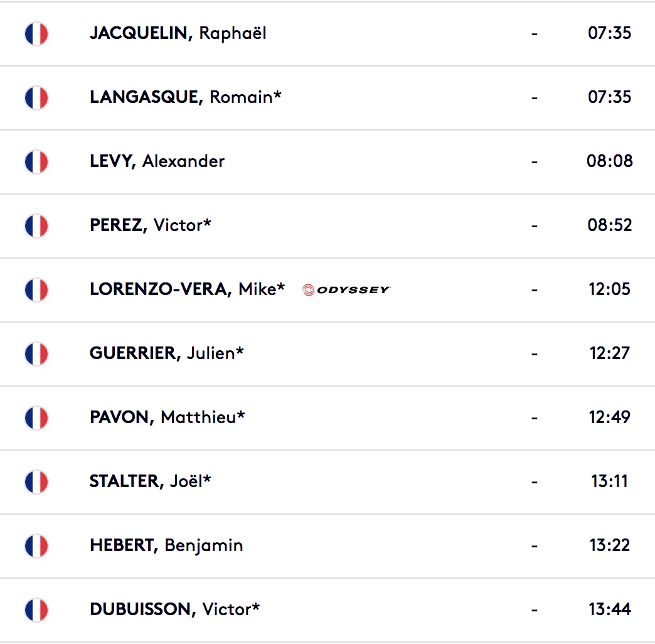Click the Odyssey sponsor logo

click(346, 289)
